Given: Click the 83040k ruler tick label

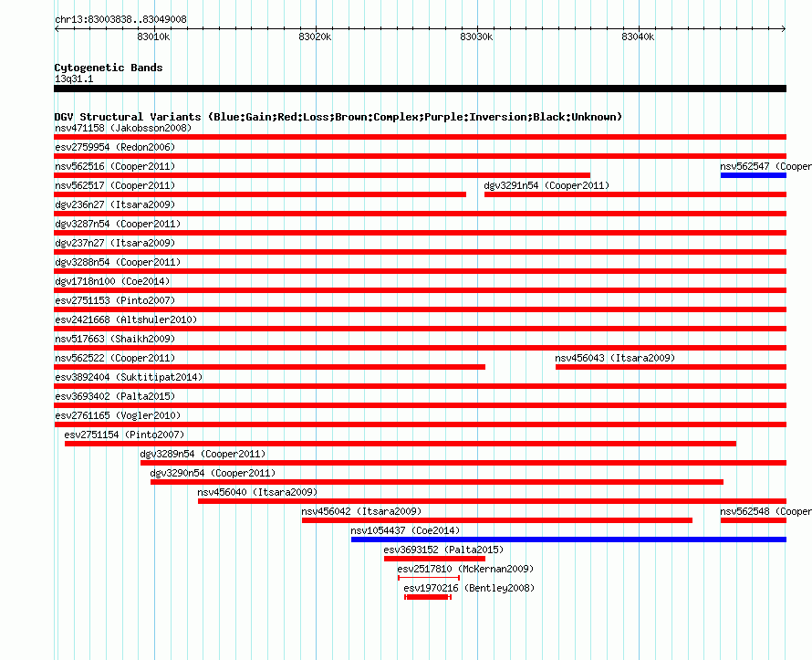Looking at the screenshot, I should pos(638,37).
